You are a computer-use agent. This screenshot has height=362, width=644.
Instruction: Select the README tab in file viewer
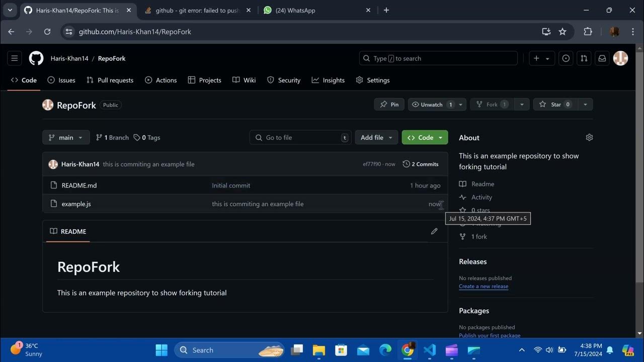[x=68, y=231]
